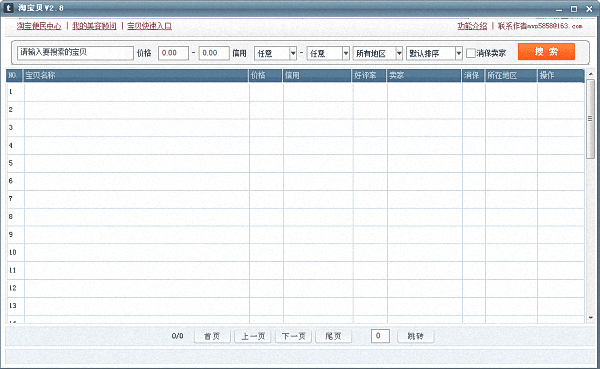Image resolution: width=600 pixels, height=369 pixels.
Task: Go to 首页 first page
Action: click(x=212, y=336)
